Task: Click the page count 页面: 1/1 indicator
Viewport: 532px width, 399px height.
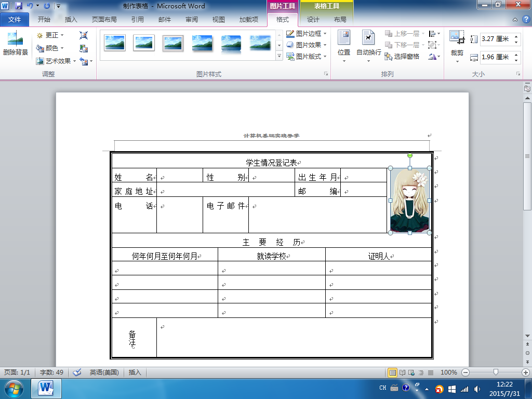Action: point(17,372)
